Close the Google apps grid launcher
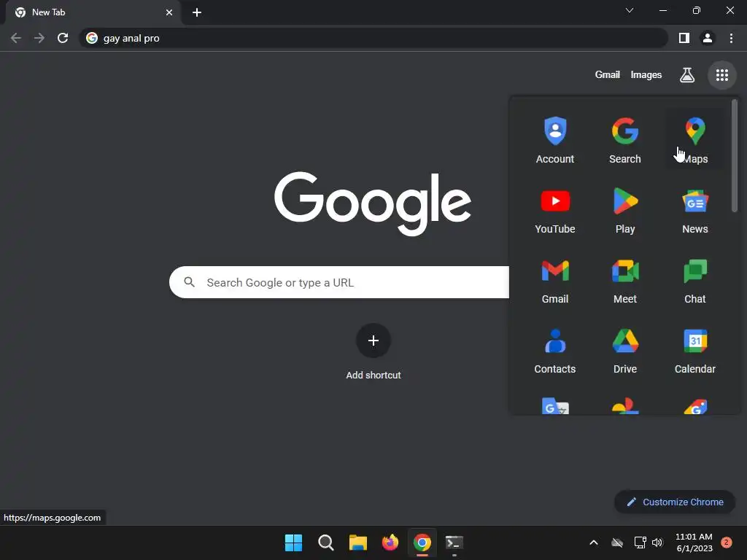The image size is (747, 560). point(721,75)
